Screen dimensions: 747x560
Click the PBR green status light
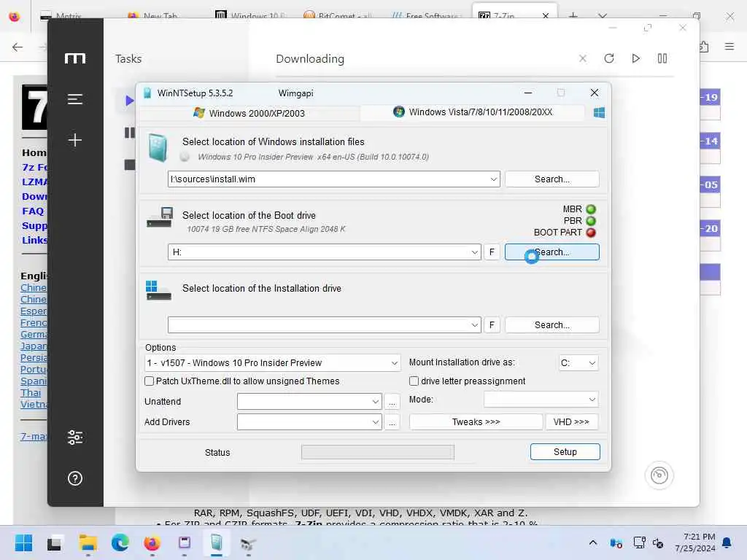tap(591, 221)
